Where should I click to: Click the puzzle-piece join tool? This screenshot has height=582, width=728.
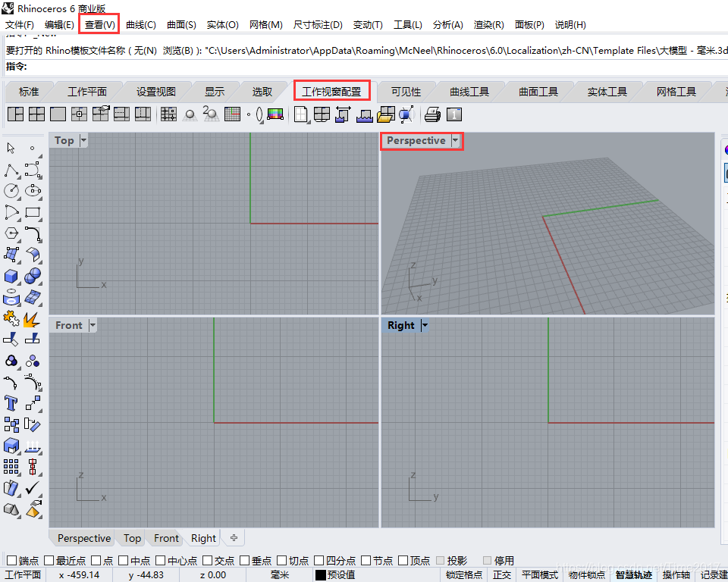(x=11, y=319)
